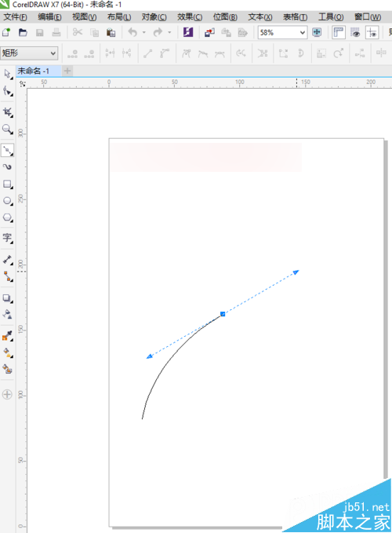Select the Interactive Fill tool
The image size is (392, 533).
(8, 352)
